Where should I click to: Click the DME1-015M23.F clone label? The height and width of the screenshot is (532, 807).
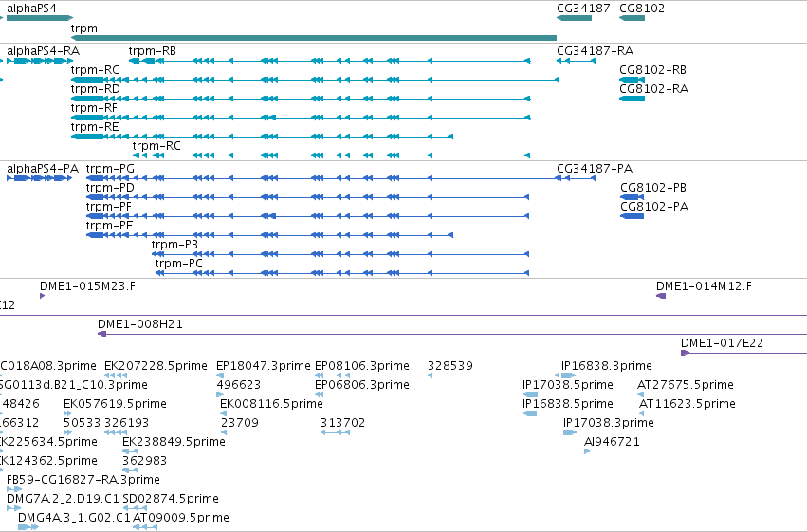87,286
